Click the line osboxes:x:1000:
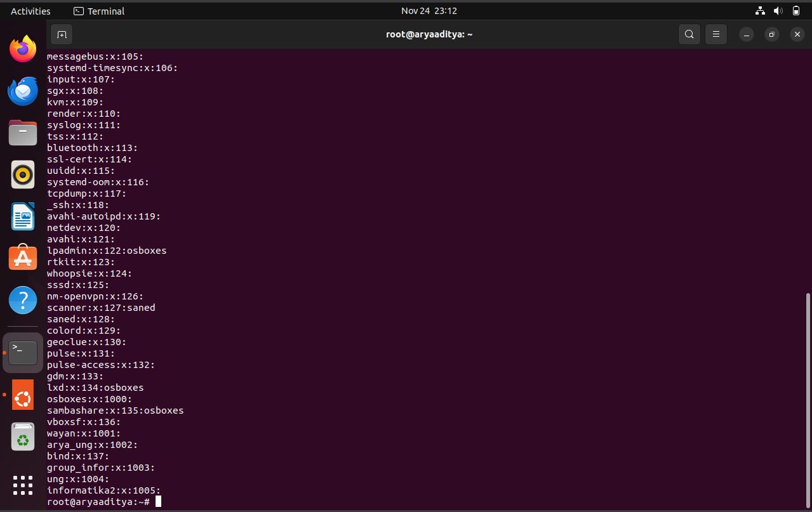Screen dimensions: 812x512 pos(90,399)
